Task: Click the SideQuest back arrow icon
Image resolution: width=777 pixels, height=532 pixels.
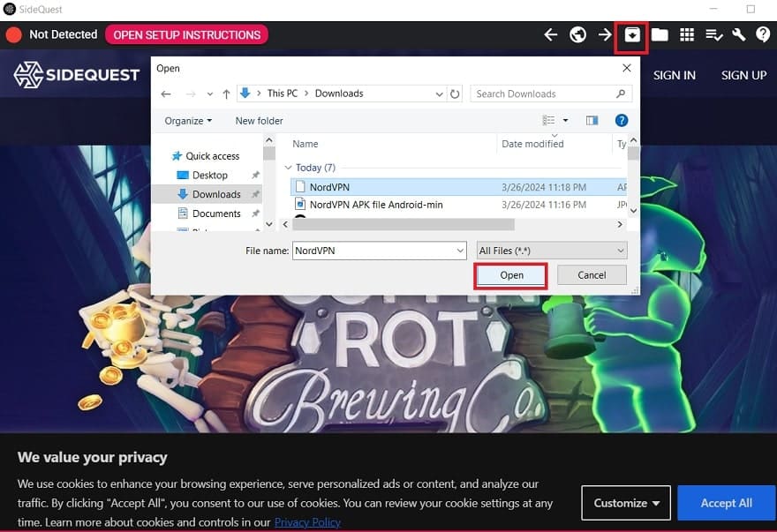Action: (551, 34)
